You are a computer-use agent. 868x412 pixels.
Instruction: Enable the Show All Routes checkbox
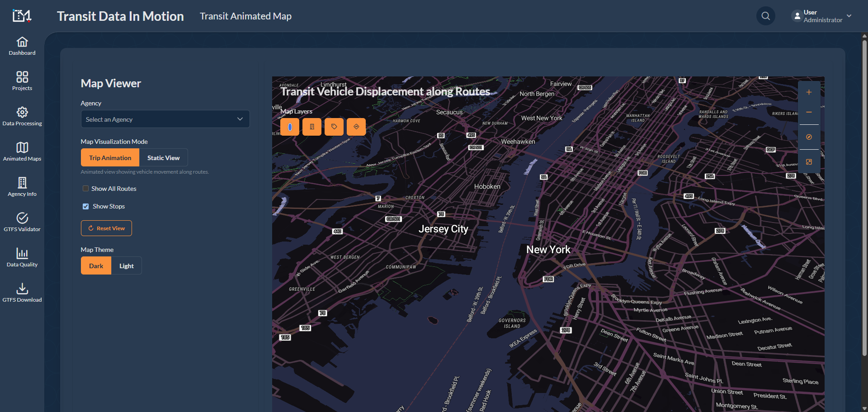(x=85, y=188)
